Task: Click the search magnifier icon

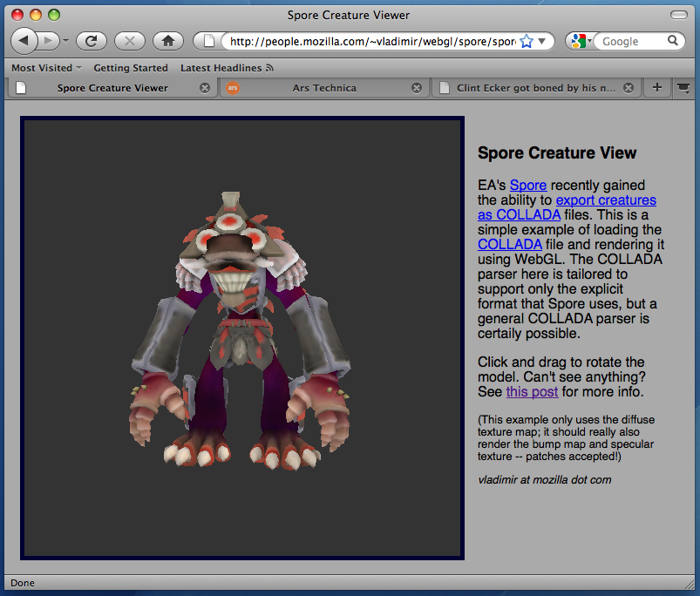Action: pyautogui.click(x=673, y=41)
